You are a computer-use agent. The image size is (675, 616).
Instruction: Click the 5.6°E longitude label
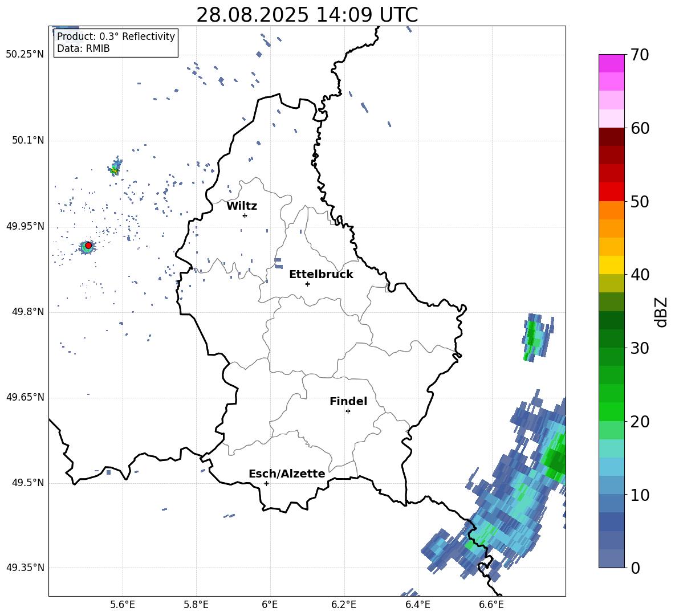click(122, 605)
